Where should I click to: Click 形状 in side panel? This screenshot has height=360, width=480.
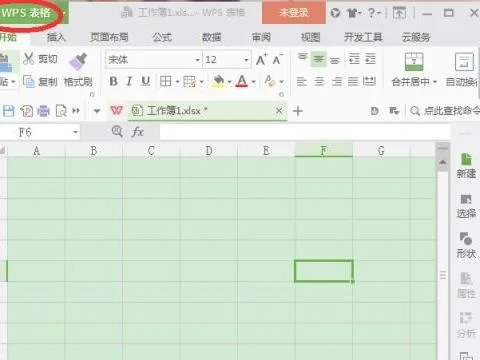pyautogui.click(x=466, y=246)
